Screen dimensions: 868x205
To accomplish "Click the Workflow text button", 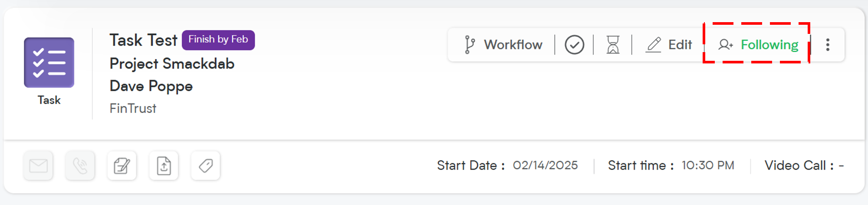I will 513,45.
